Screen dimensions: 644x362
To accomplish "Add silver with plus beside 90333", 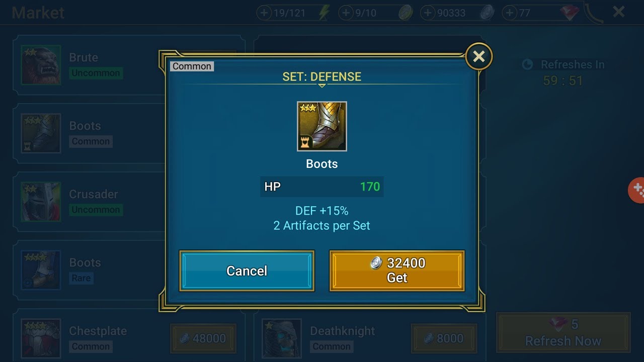I will pyautogui.click(x=428, y=13).
